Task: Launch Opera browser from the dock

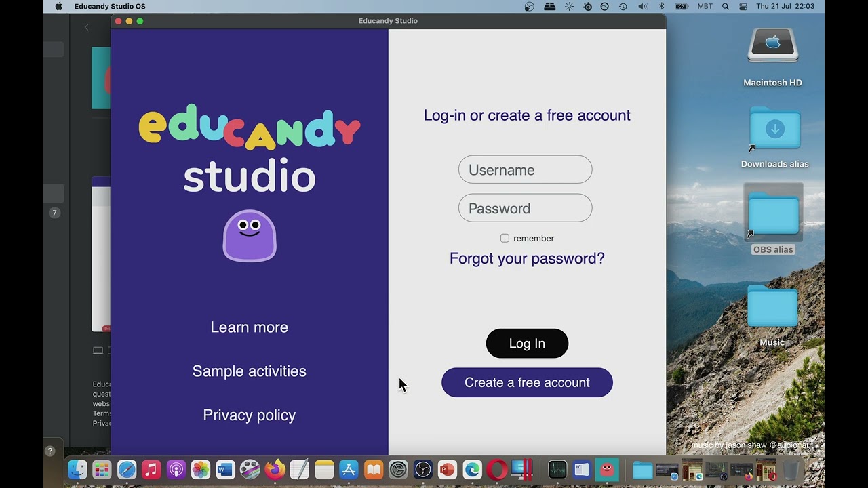Action: 497,469
